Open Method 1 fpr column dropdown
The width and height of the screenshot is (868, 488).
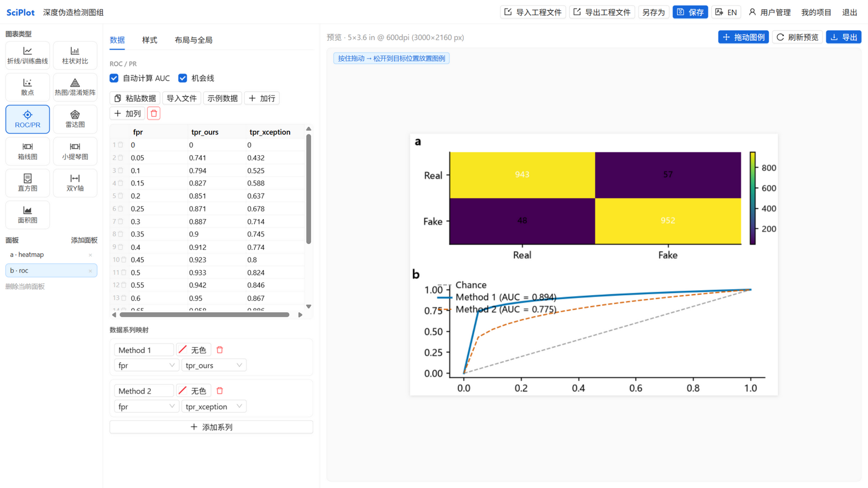tap(146, 365)
